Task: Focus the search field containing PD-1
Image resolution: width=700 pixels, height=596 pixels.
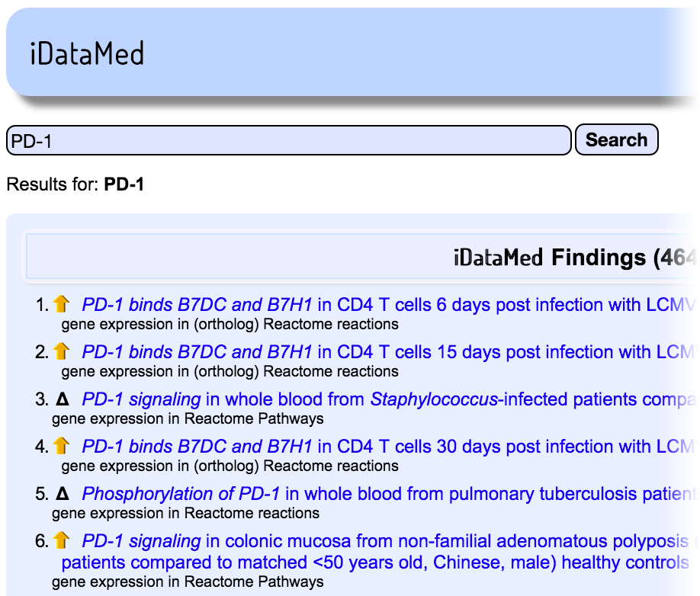Action: (288, 140)
